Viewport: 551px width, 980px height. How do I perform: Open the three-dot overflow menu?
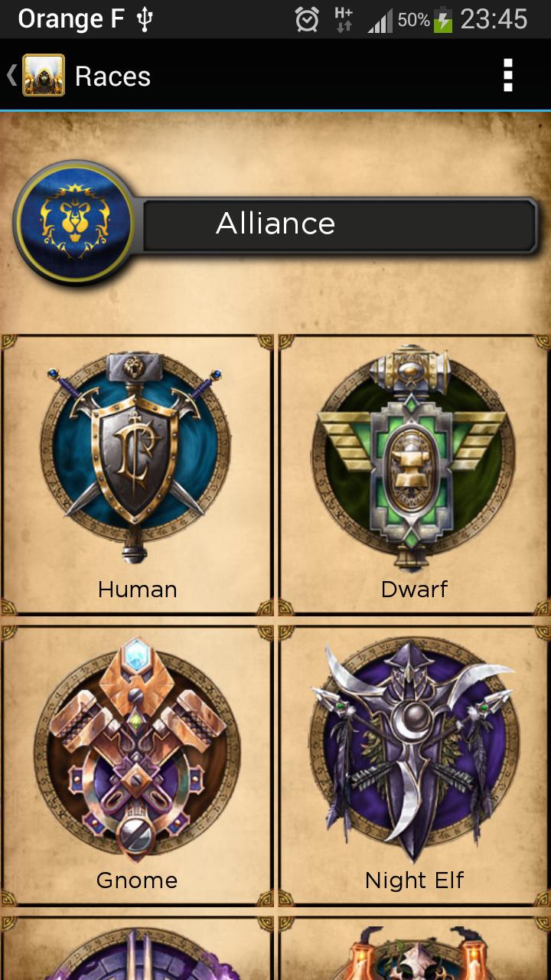tap(507, 75)
